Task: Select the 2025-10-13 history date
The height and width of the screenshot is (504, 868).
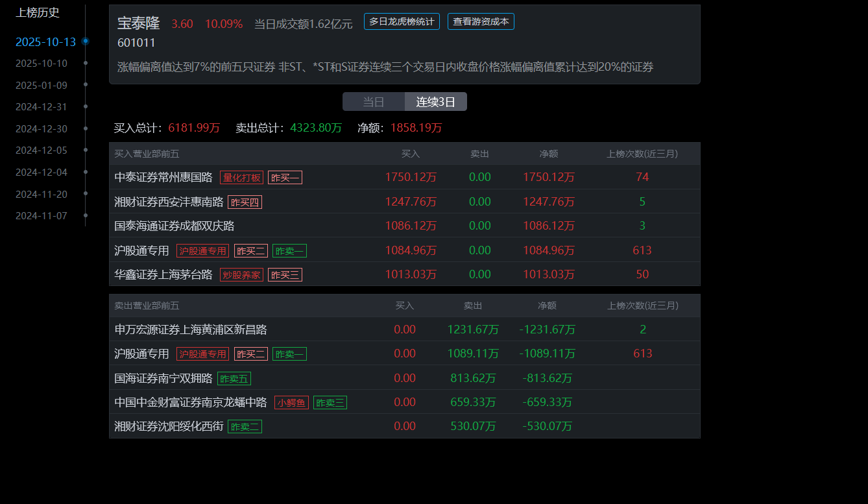Action: tap(45, 42)
